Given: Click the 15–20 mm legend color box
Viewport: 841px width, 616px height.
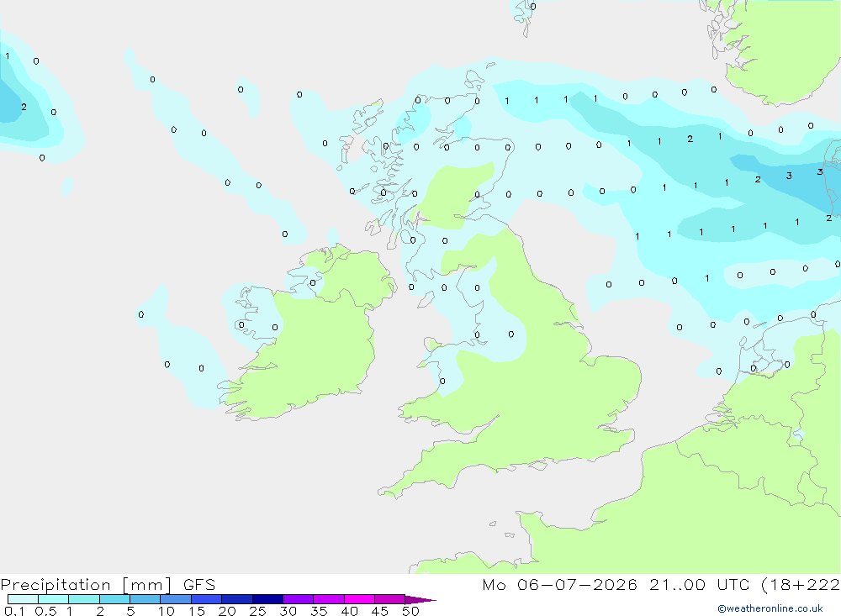Looking at the screenshot, I should pyautogui.click(x=207, y=599).
